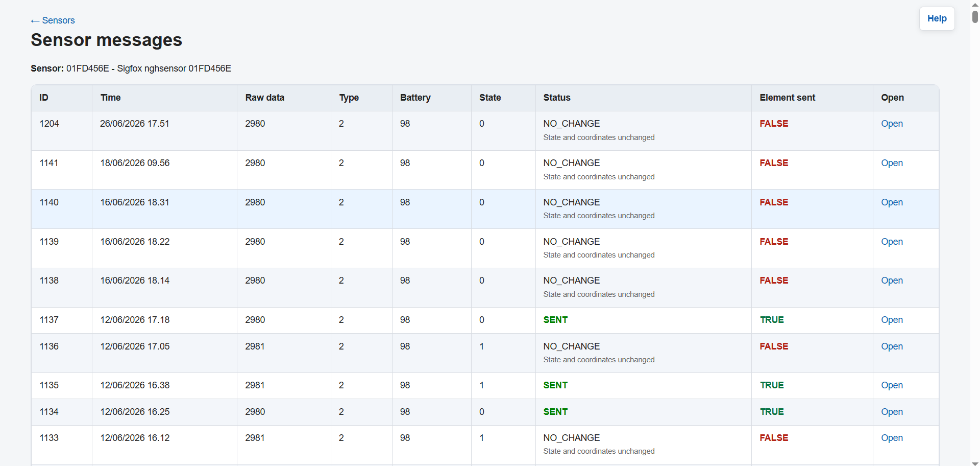
Task: Open message 1135
Action: [892, 385]
